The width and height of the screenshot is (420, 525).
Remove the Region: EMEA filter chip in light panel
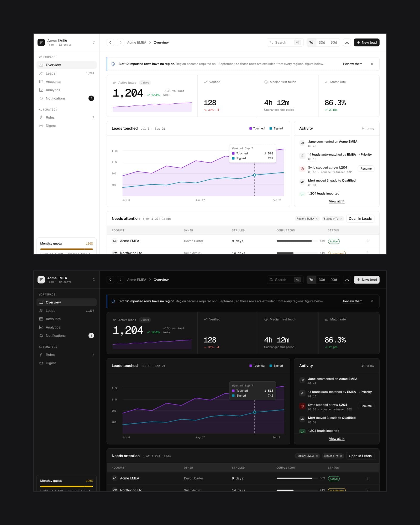(317, 219)
